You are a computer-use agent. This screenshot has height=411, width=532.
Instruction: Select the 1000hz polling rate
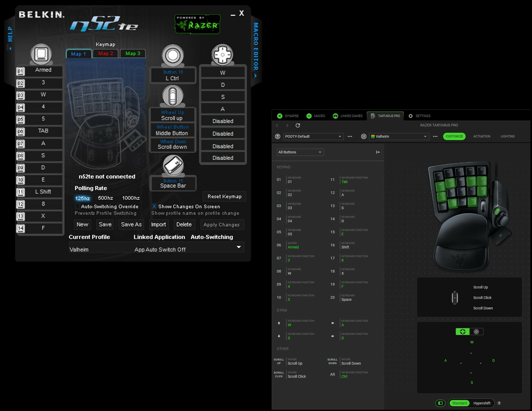pyautogui.click(x=131, y=198)
